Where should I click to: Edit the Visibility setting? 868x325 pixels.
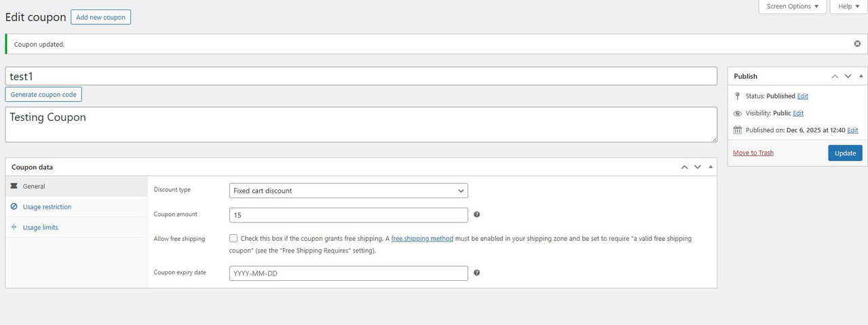(798, 113)
